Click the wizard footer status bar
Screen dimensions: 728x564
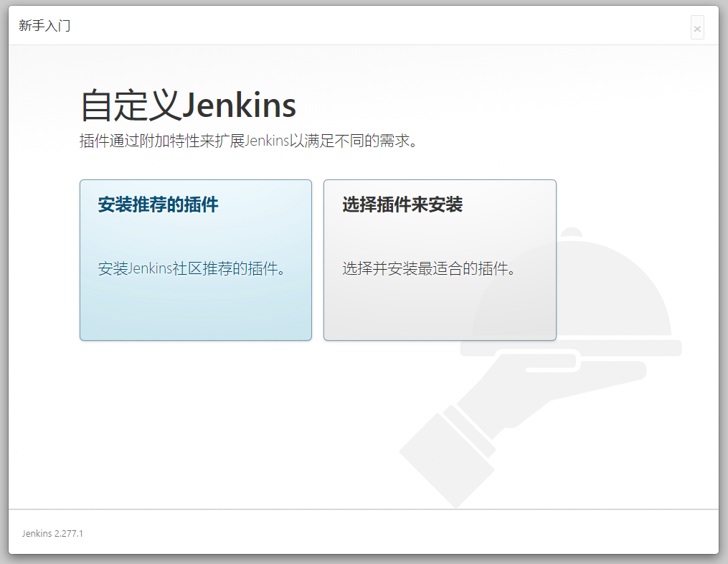(x=359, y=533)
